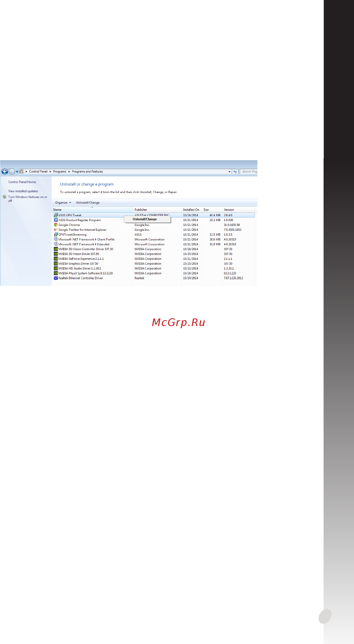Open View installed updates link
This screenshot has height=644, width=354.
[x=23, y=191]
